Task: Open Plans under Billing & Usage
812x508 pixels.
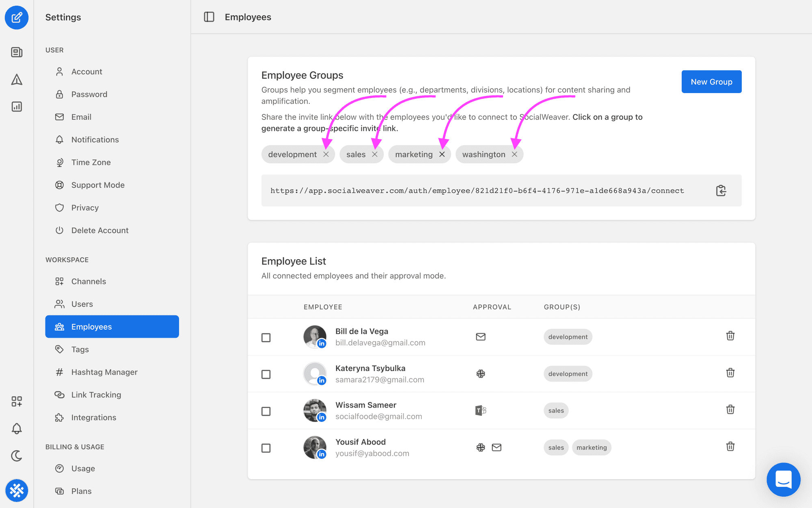Action: pos(112,491)
